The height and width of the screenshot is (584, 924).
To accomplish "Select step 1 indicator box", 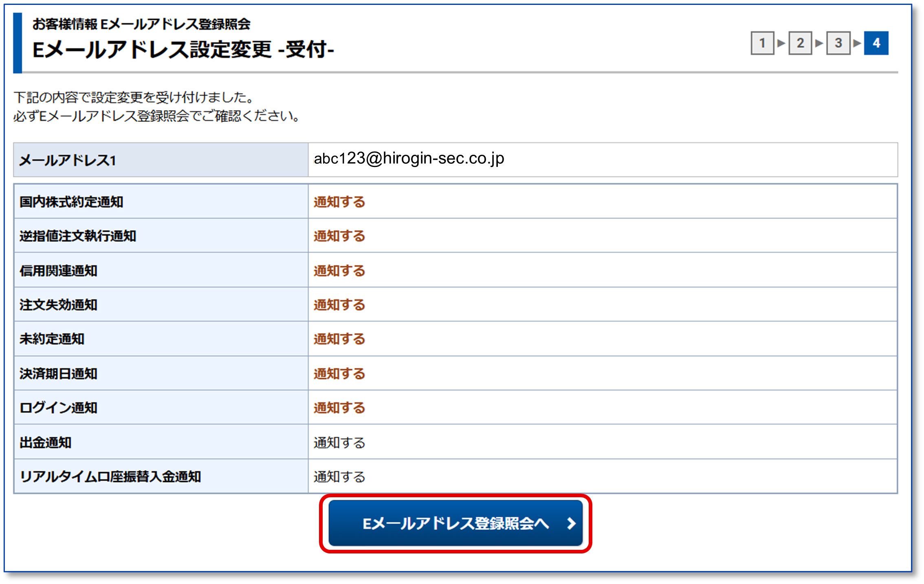I will [762, 43].
